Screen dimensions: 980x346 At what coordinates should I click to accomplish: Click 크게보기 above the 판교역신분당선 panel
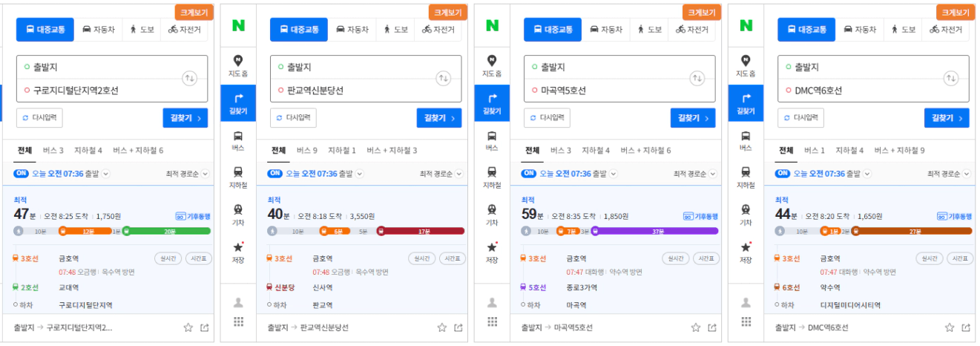click(447, 12)
